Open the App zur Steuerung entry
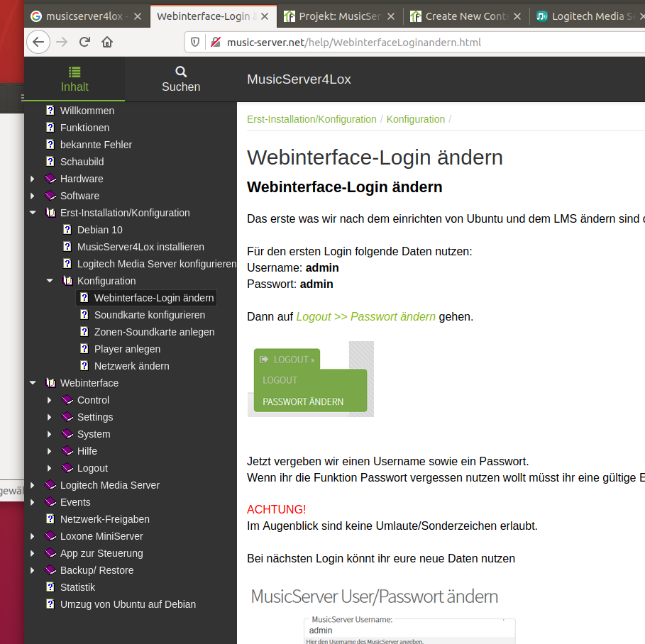645x644 pixels. (x=101, y=553)
